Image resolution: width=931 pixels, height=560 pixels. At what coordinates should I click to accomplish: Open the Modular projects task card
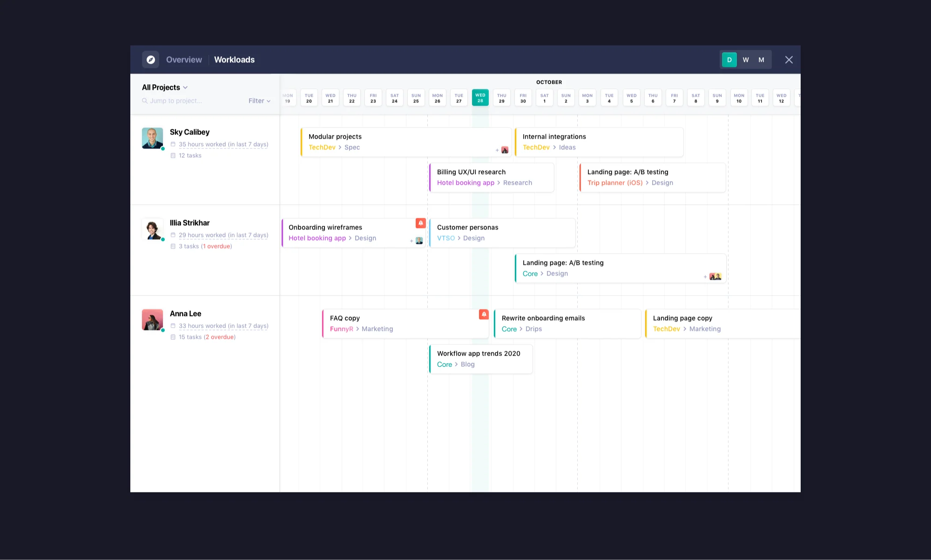pos(406,142)
